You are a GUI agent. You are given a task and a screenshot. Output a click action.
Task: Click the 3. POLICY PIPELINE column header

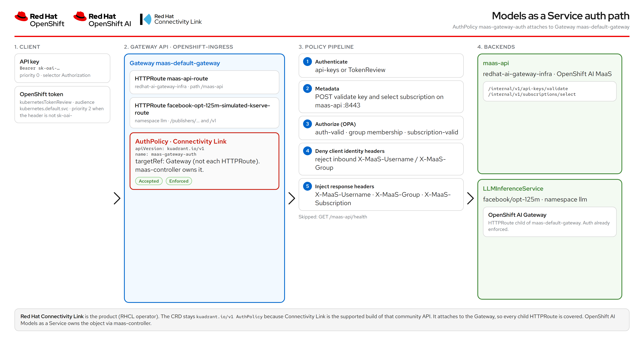click(326, 47)
